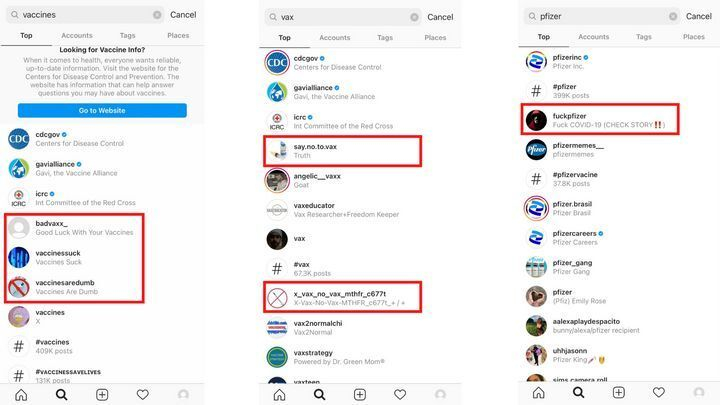Viewport: 720px width, 405px height.
Task: Tap the #pfizer hashtag icon
Action: (x=536, y=91)
